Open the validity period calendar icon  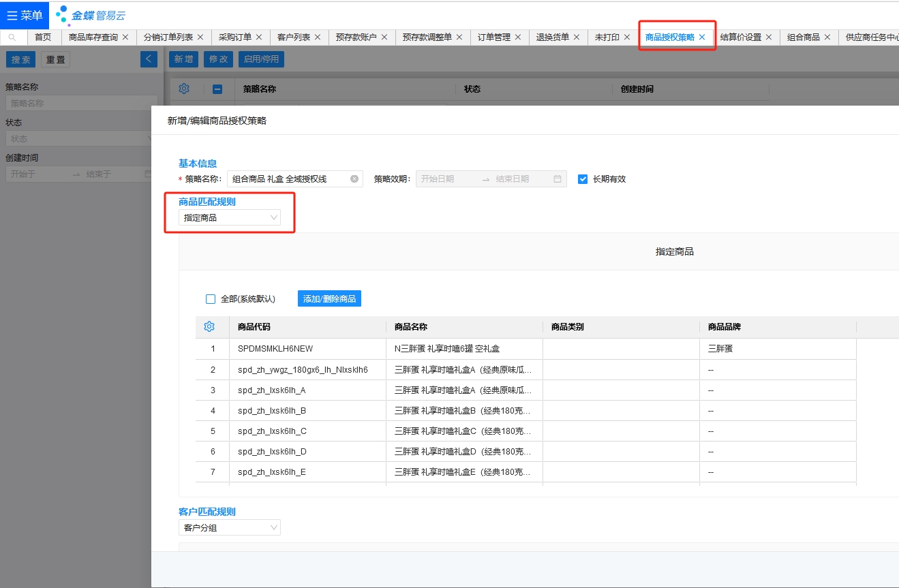click(558, 179)
